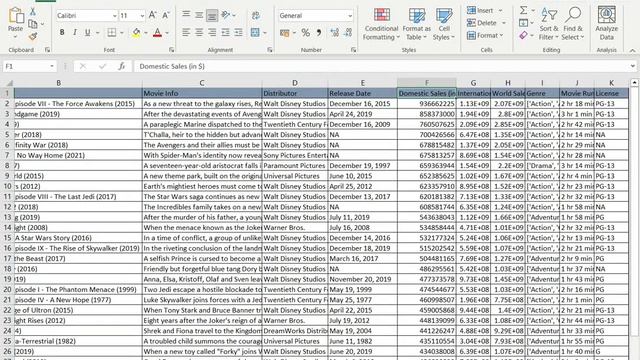Click Decrease Decimal
The width and height of the screenshot is (640, 360).
point(348,33)
